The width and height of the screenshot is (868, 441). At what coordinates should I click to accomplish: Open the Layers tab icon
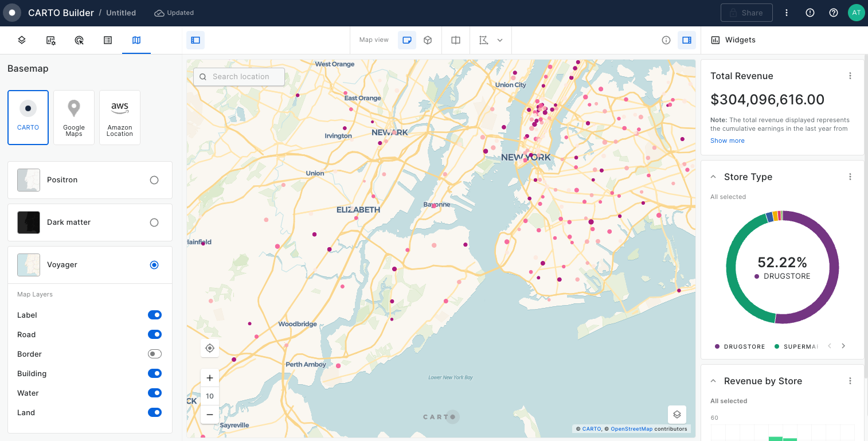pos(22,40)
